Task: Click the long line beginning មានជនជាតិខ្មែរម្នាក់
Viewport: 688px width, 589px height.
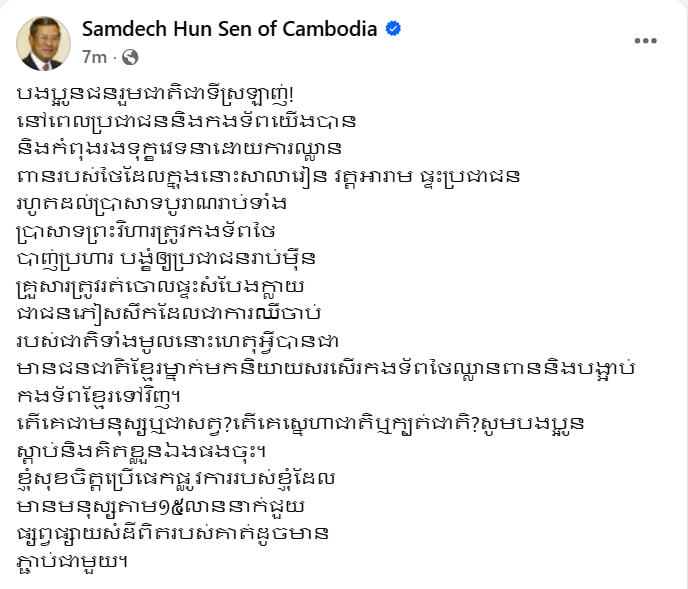Action: [326, 368]
